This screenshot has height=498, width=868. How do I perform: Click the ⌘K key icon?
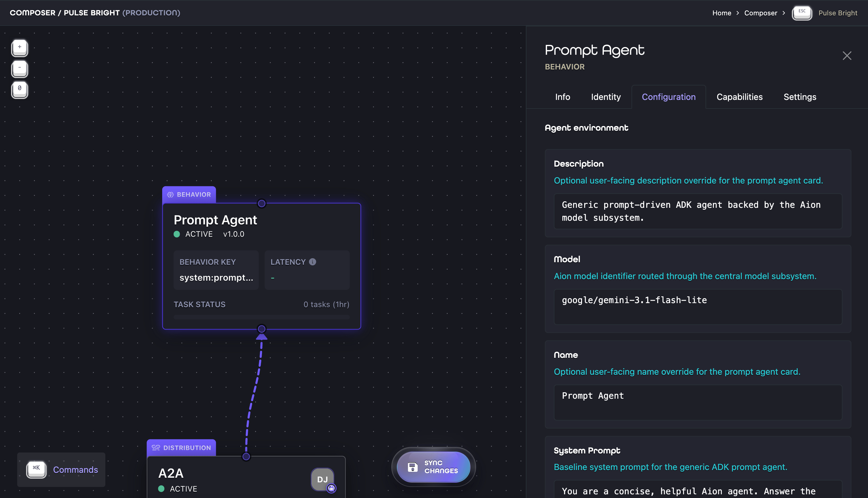click(x=36, y=469)
